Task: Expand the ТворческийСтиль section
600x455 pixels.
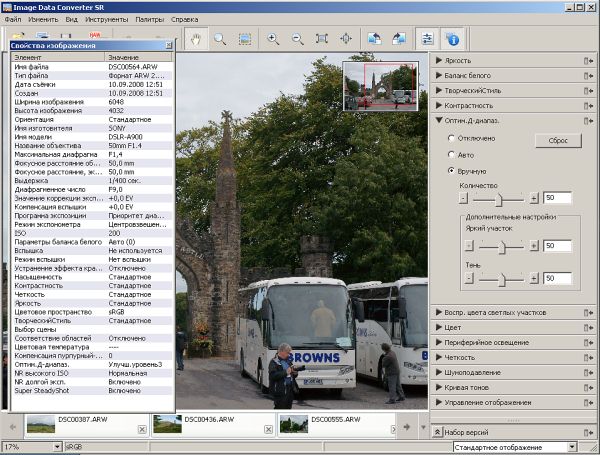Action: [439, 90]
